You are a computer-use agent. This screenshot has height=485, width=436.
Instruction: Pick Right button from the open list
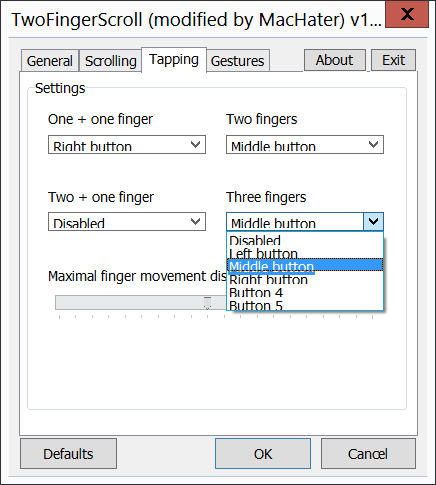pos(305,279)
